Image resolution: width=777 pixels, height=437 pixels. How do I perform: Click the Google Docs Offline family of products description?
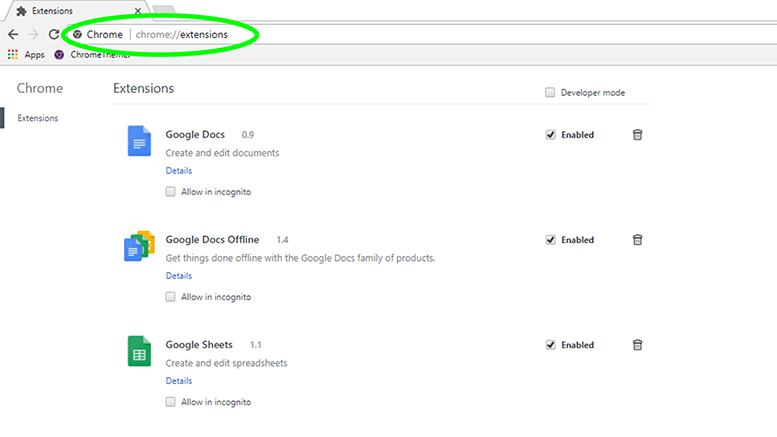click(x=300, y=258)
